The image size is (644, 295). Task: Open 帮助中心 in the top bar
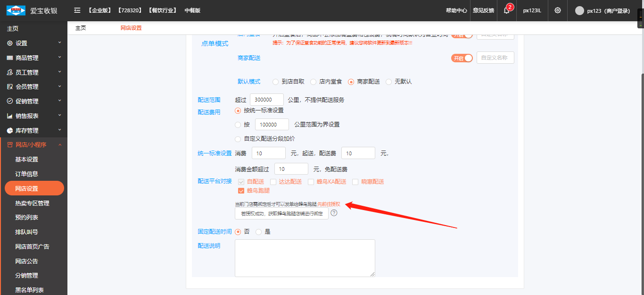coord(456,10)
